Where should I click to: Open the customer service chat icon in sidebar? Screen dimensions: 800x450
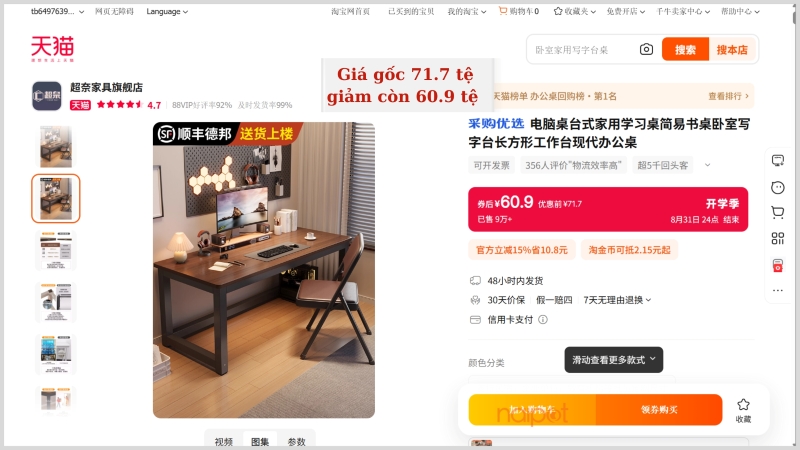(x=778, y=161)
